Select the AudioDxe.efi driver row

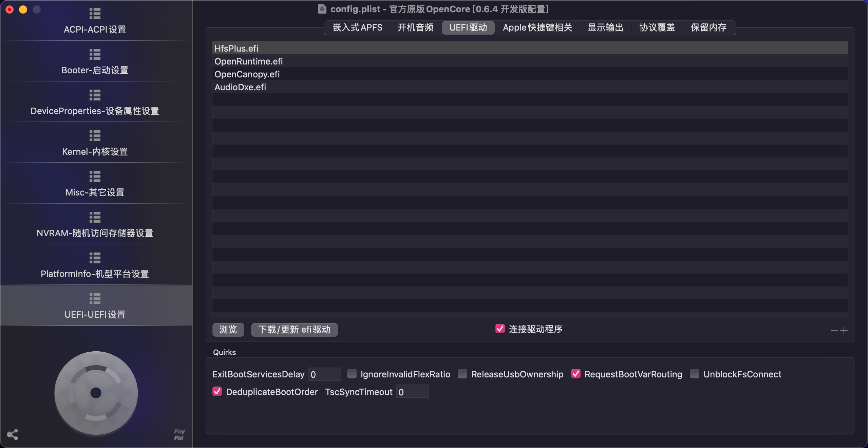pyautogui.click(x=530, y=87)
